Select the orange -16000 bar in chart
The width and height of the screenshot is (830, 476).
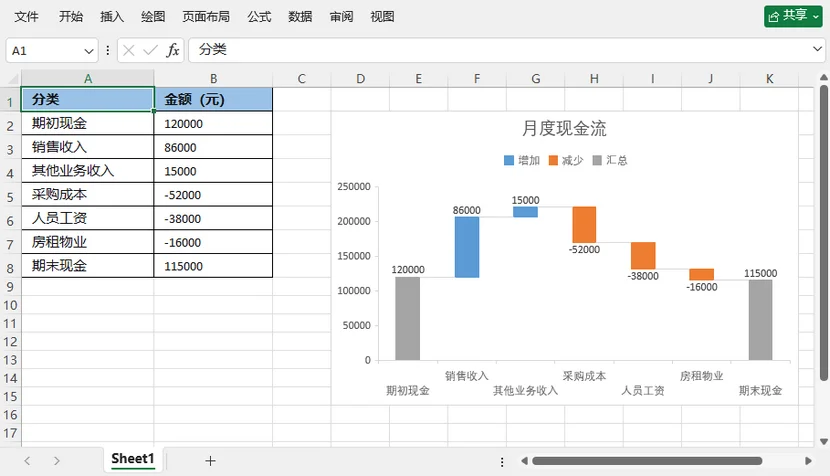pyautogui.click(x=702, y=274)
